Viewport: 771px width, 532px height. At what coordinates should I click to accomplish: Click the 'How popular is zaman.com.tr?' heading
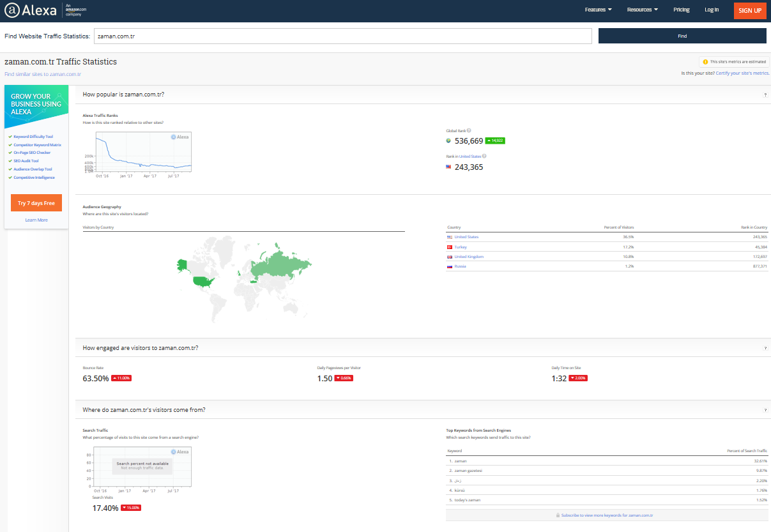tap(123, 95)
